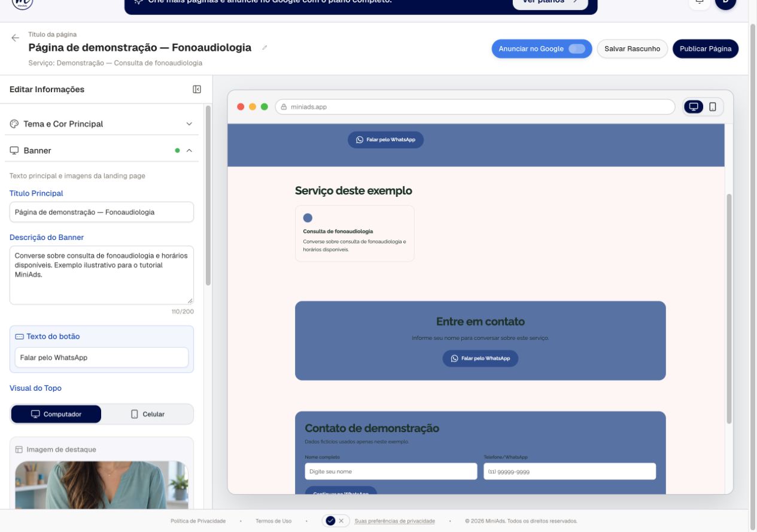Click the Texto do botão input field
Screen dimensions: 757x532
(x=102, y=358)
